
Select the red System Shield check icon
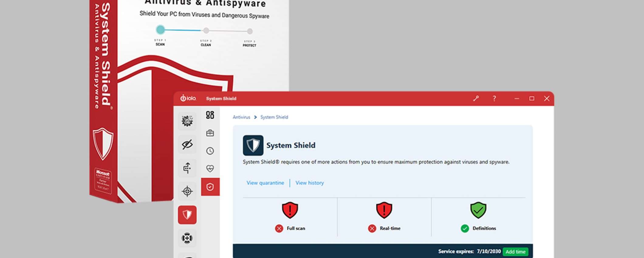pos(210,187)
